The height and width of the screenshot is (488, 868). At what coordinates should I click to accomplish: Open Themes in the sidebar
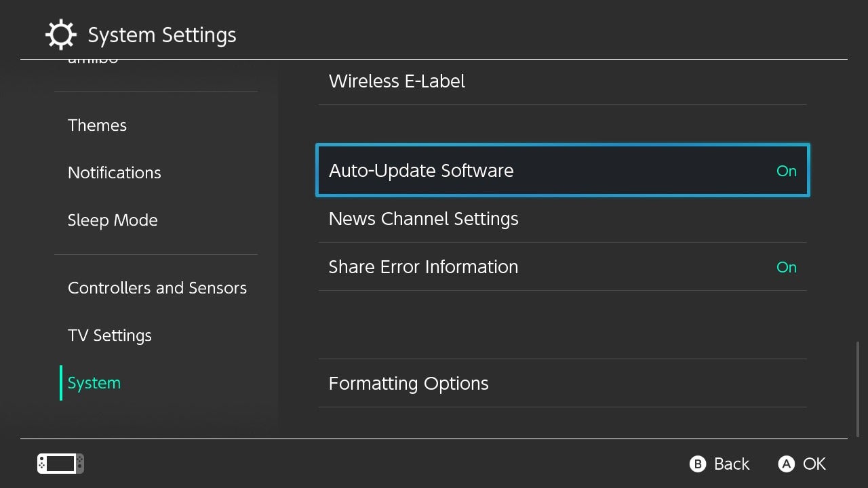pyautogui.click(x=97, y=125)
